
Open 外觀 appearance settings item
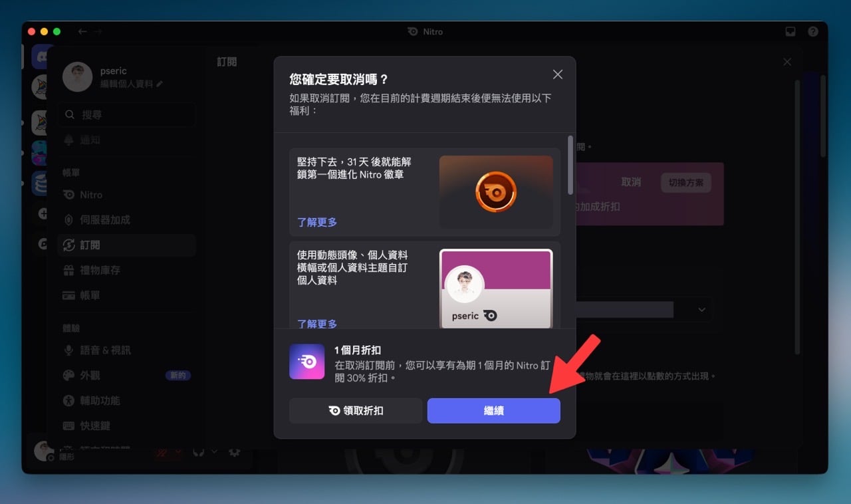pos(126,375)
